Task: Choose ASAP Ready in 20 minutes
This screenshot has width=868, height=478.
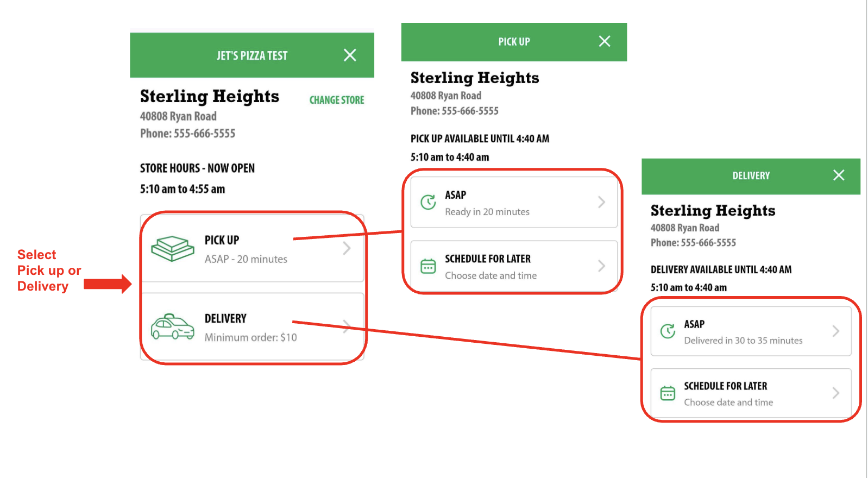Action: [x=514, y=202]
